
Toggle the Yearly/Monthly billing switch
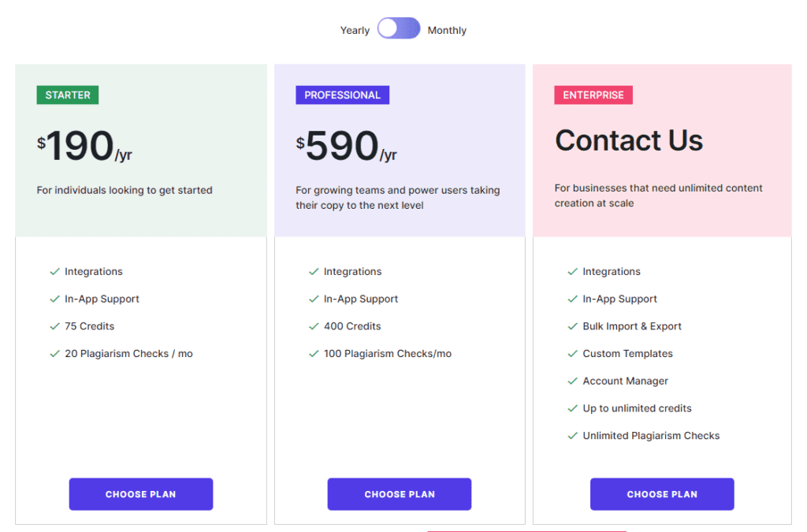click(399, 29)
